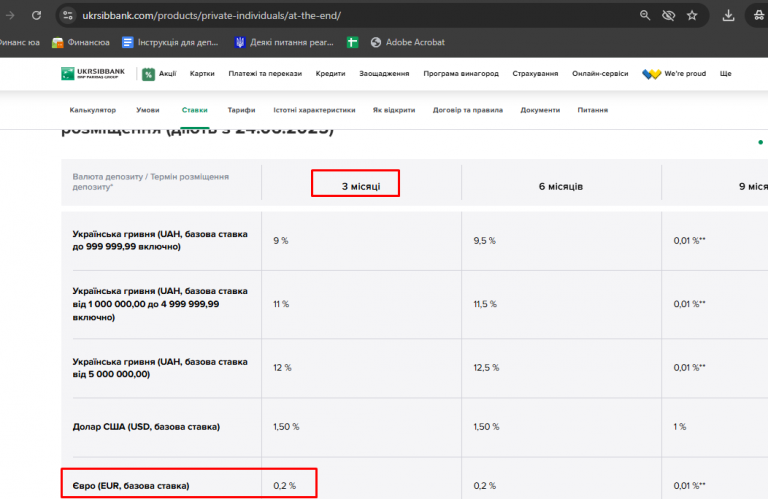
Task: Click the blue-yellow heart We're proud icon
Action: pyautogui.click(x=651, y=74)
